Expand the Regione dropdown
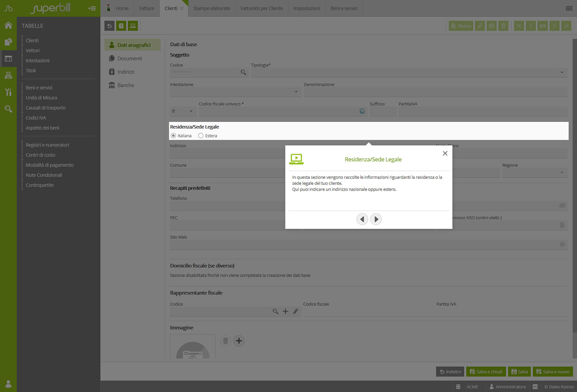 562,172
